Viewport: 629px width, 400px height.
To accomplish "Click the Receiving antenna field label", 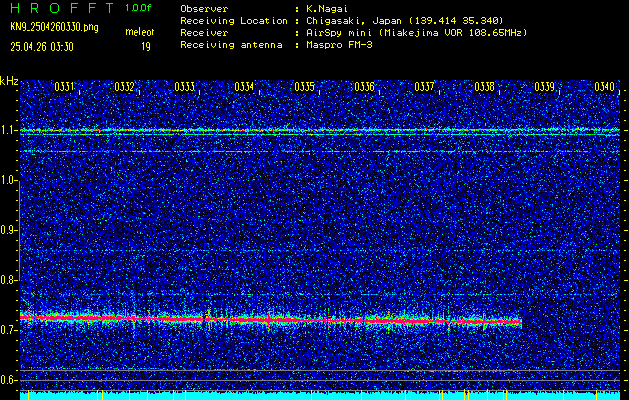I will [x=231, y=45].
